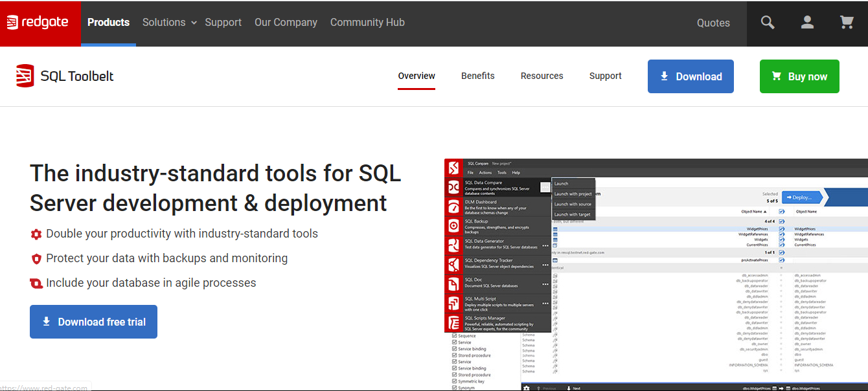Screen dimensions: 868x391
Task: Open SQL Dependency Tracker's three-dot menu
Action: click(545, 265)
